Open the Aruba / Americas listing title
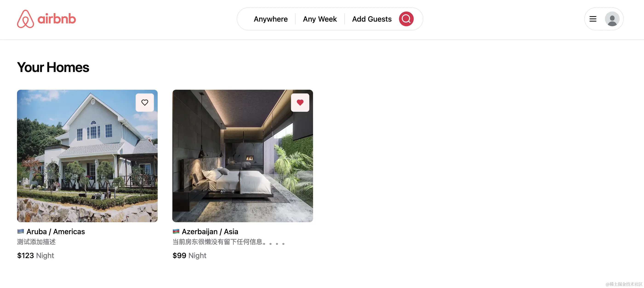The width and height of the screenshot is (644, 288). [55, 231]
